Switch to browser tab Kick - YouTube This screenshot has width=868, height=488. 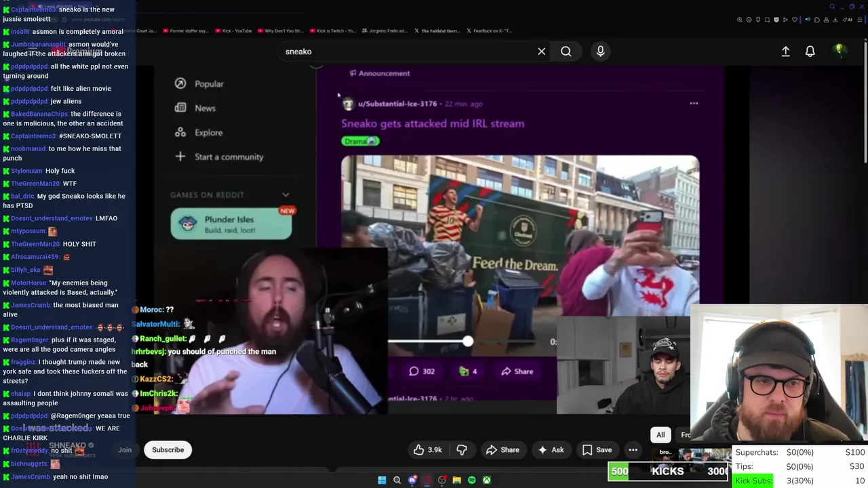(233, 30)
